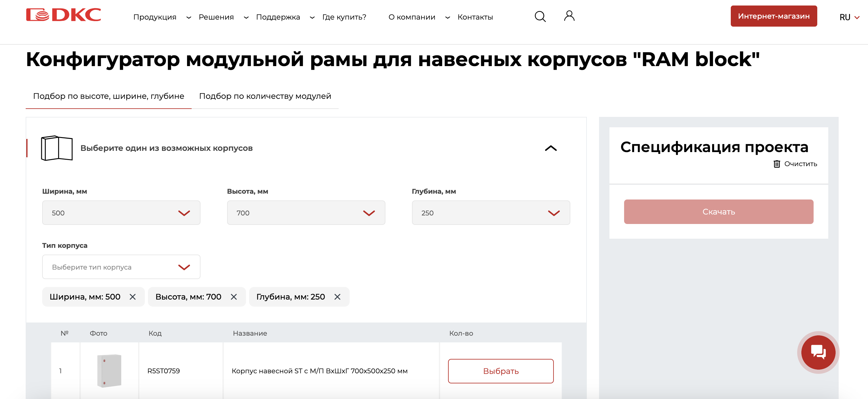The height and width of the screenshot is (399, 868).
Task: Open the Высота, мм dropdown
Action: click(306, 213)
